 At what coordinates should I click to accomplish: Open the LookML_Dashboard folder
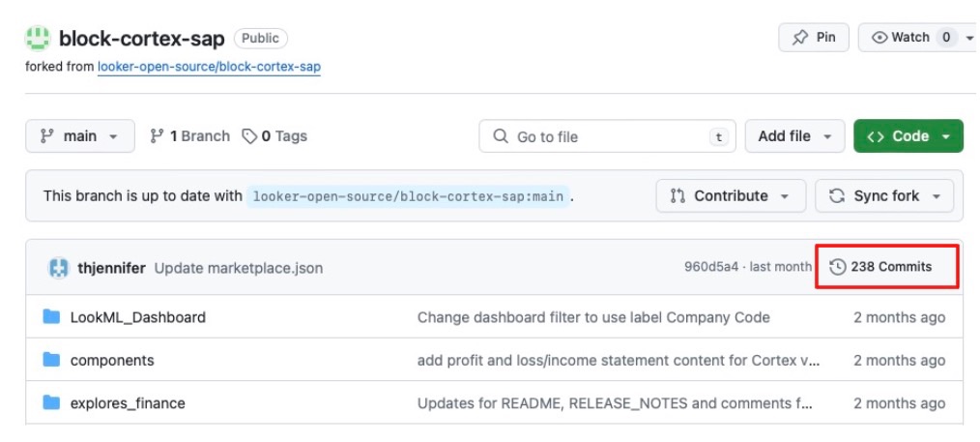(x=138, y=317)
